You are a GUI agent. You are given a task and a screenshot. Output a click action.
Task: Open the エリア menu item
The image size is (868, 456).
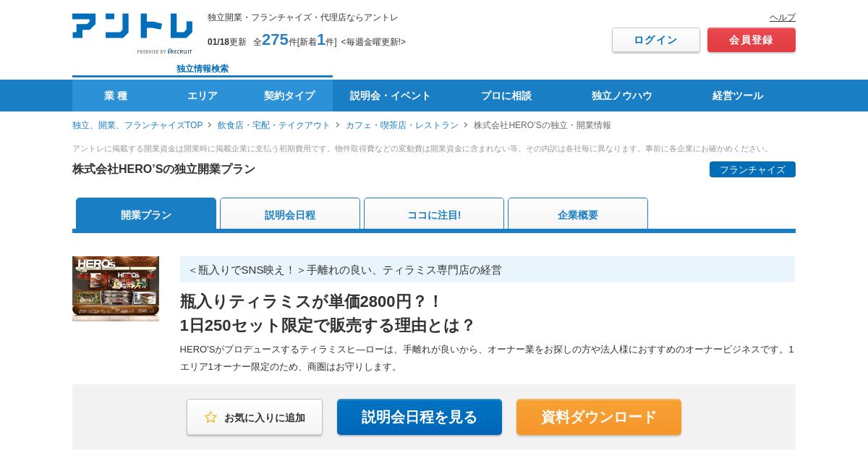pyautogui.click(x=203, y=96)
